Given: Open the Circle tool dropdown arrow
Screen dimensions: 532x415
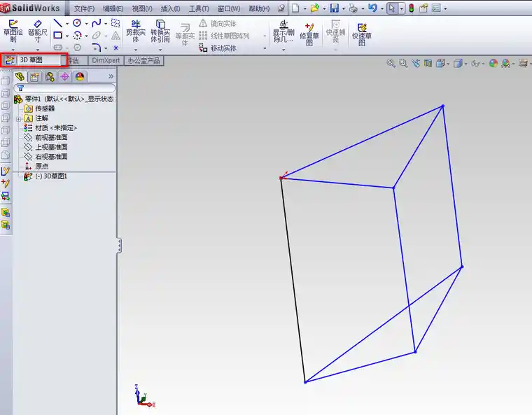Looking at the screenshot, I should (86, 23).
